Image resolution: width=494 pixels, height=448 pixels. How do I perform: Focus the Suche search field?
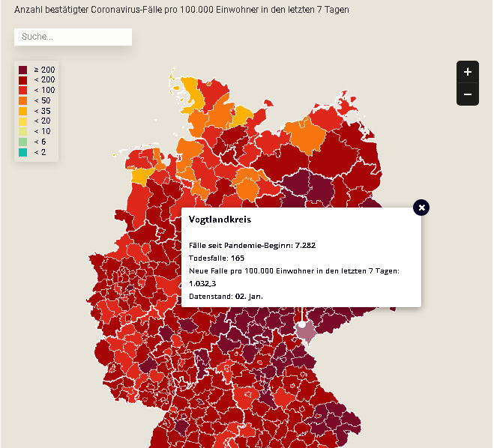73,37
